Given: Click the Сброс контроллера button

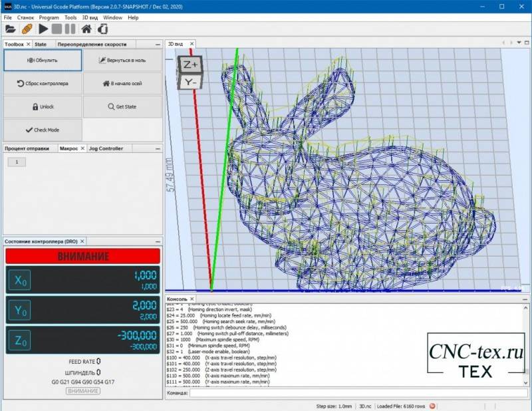Looking at the screenshot, I should pos(43,84).
